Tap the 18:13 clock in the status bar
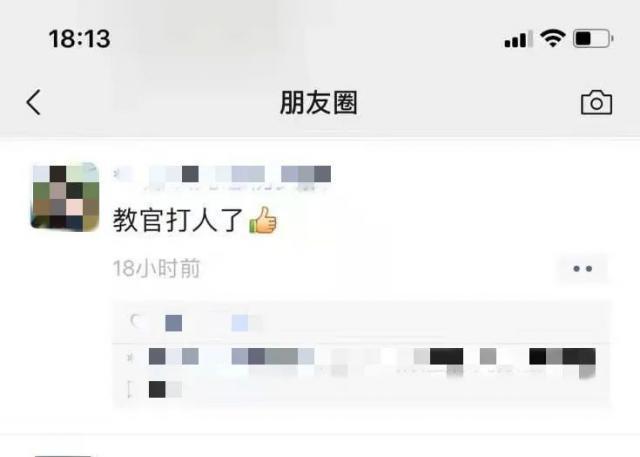 [80, 39]
